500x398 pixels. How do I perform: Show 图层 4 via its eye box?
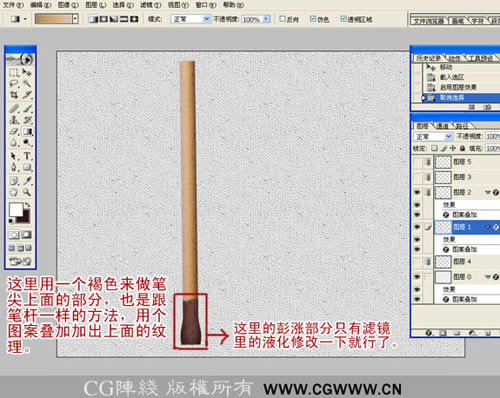pos(417,262)
